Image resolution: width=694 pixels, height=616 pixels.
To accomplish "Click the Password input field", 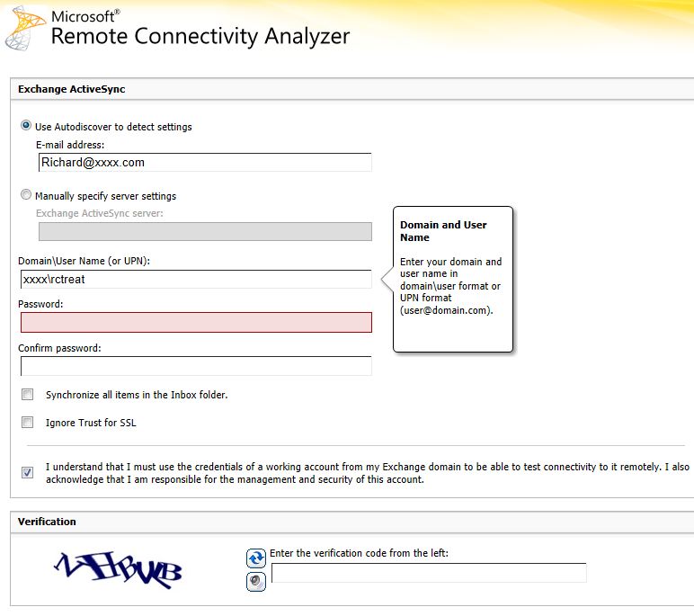I will click(x=196, y=323).
